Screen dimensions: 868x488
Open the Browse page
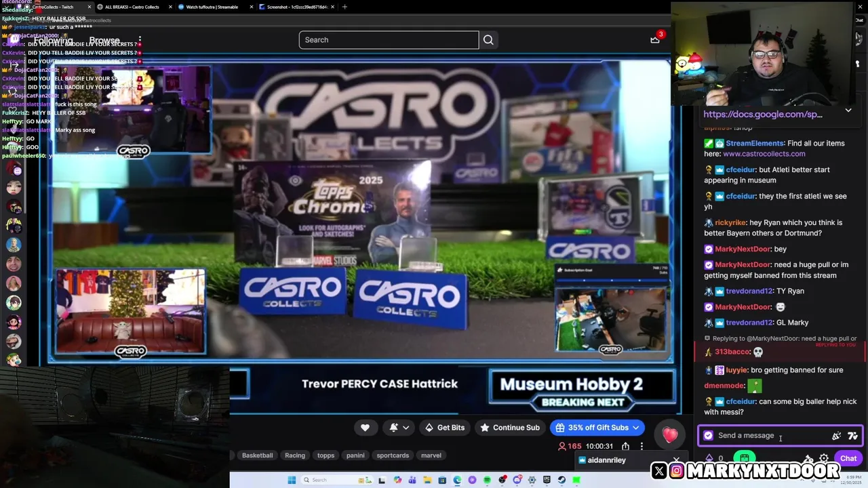coord(104,41)
